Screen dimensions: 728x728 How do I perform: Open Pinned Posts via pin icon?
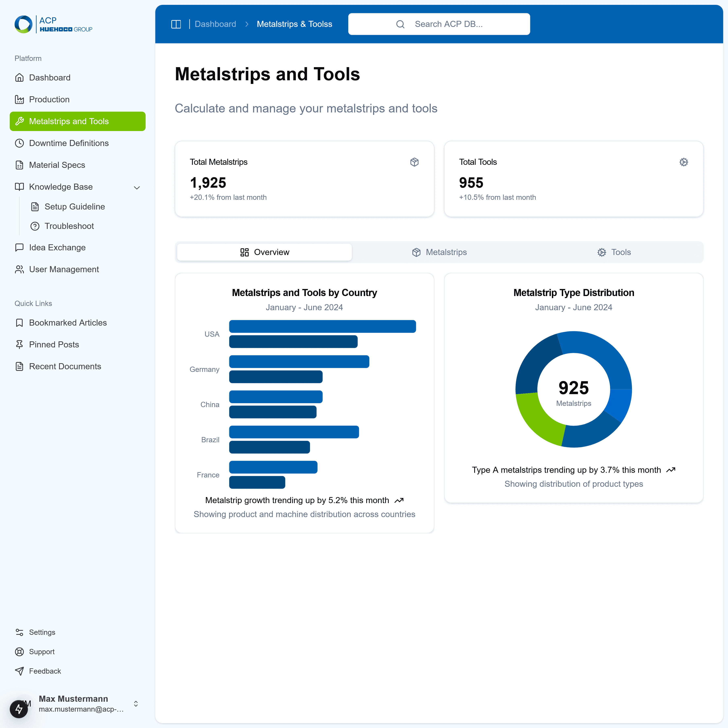19,344
